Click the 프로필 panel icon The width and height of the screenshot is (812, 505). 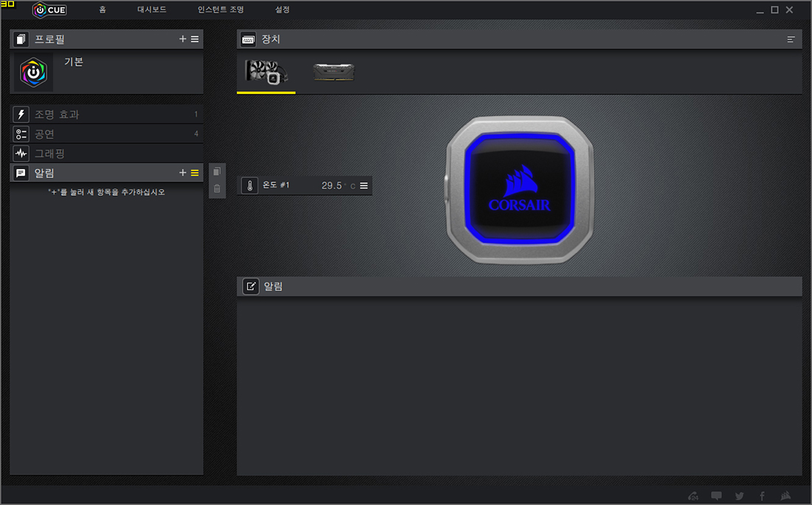pos(21,39)
